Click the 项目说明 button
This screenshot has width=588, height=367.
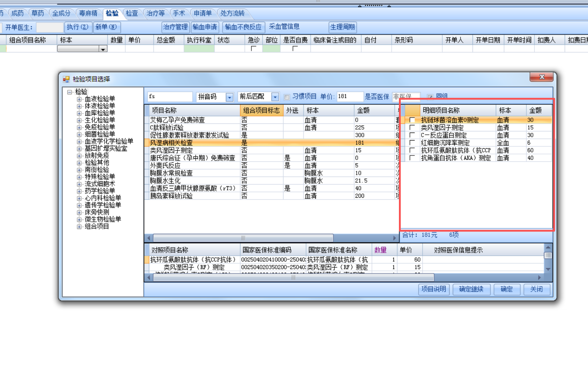tap(434, 289)
